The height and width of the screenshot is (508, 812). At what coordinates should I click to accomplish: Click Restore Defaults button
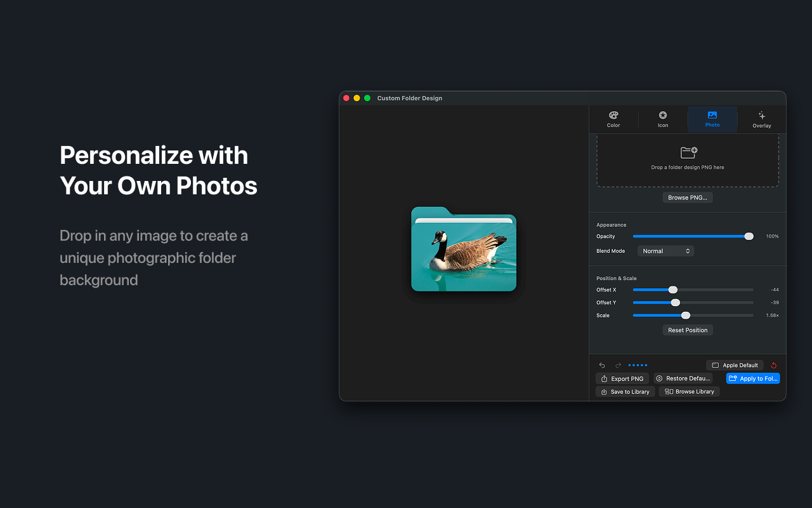[x=683, y=378]
